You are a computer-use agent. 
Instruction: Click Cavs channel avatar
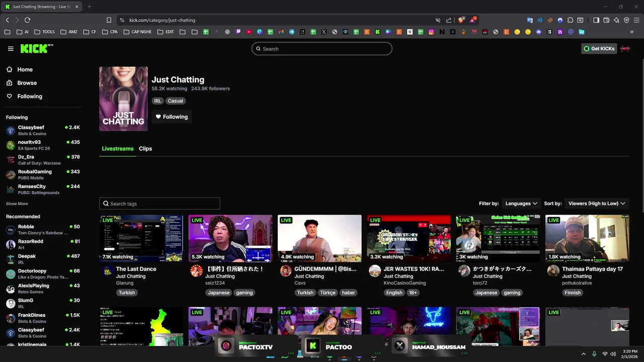pos(286,271)
